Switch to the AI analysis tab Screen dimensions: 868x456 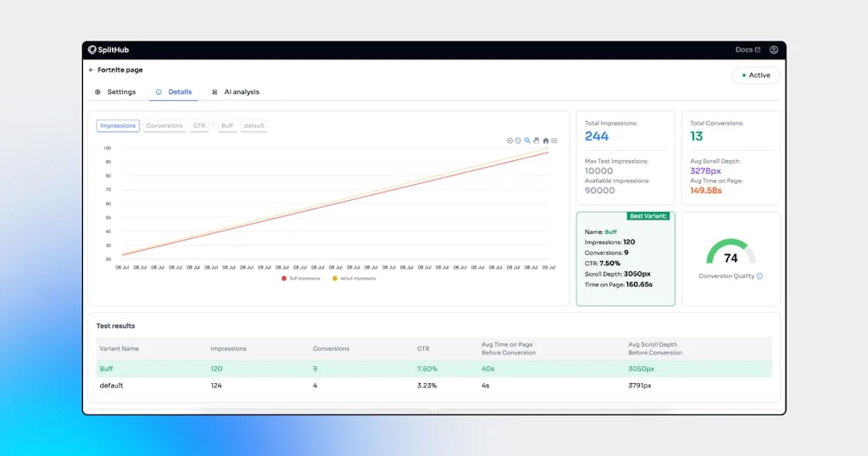[x=236, y=92]
